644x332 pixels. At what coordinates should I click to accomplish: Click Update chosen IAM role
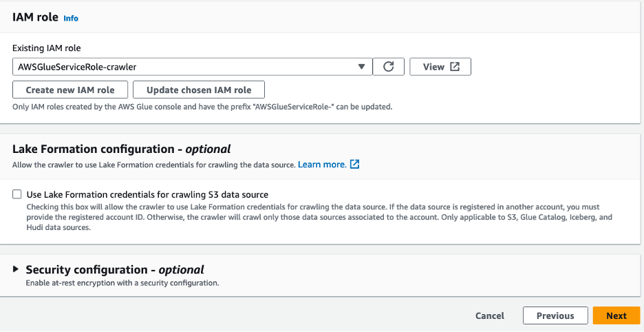tap(199, 90)
